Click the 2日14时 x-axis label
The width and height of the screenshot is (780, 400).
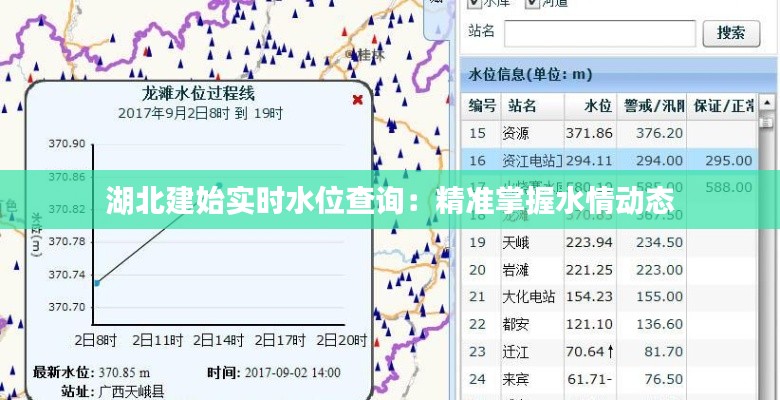click(x=218, y=340)
